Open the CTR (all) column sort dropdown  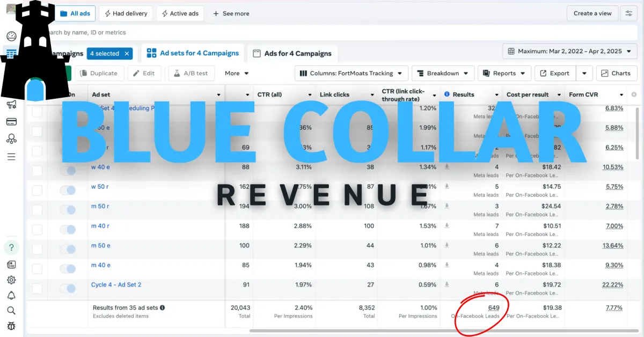pos(311,95)
